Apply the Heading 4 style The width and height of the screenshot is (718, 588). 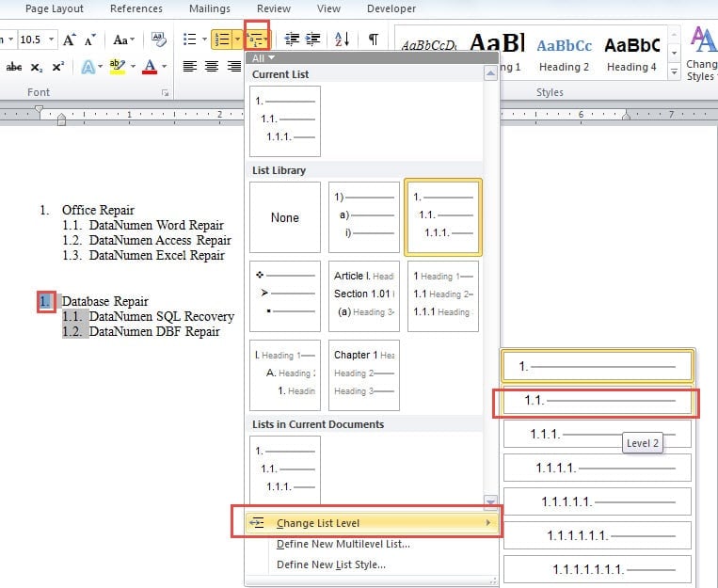[632, 54]
